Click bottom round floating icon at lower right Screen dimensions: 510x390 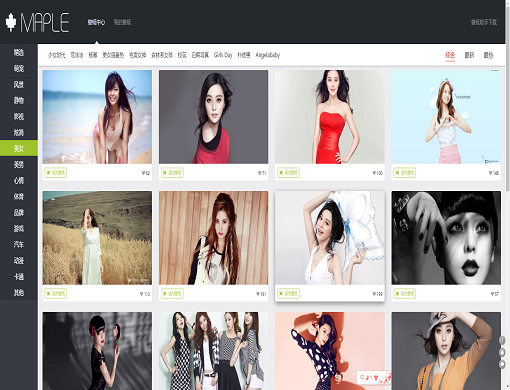(x=502, y=364)
